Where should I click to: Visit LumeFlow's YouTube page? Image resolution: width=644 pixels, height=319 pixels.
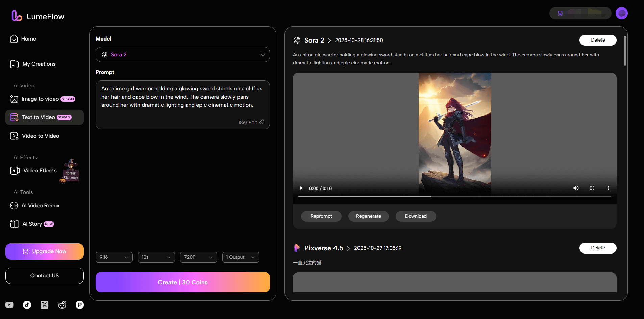coord(9,304)
